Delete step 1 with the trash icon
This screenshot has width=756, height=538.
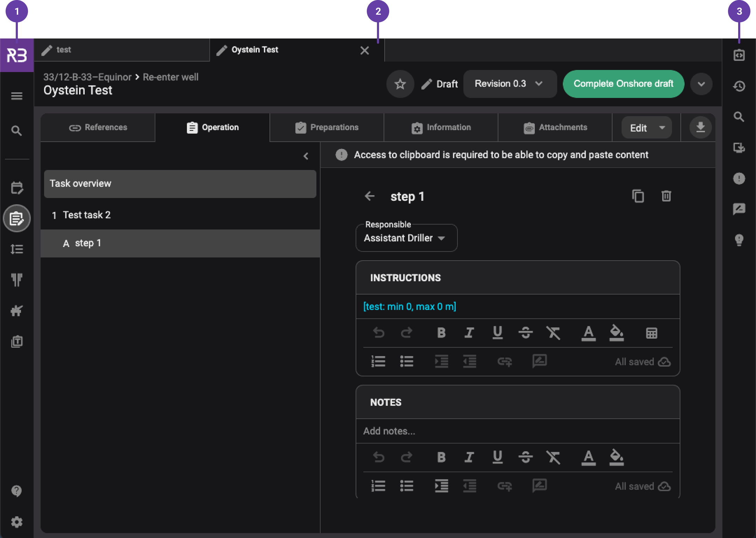click(666, 196)
